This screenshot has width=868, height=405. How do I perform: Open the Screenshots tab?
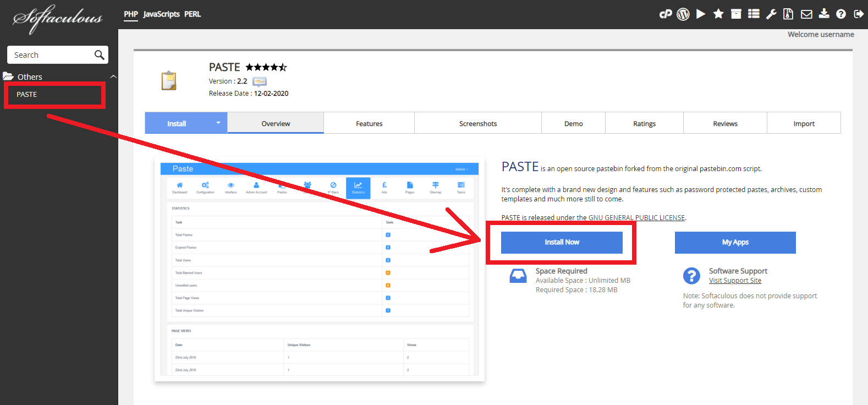[478, 123]
